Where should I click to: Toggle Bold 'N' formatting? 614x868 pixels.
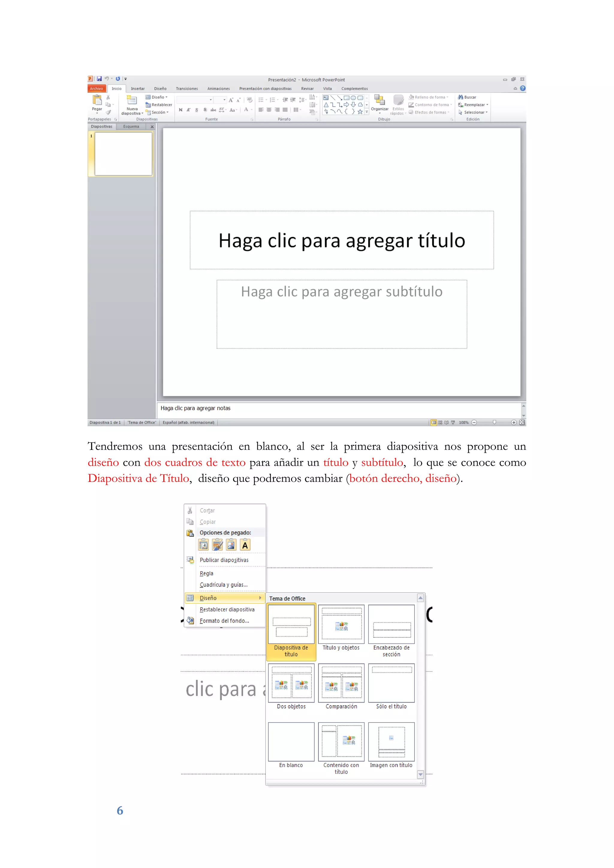click(181, 110)
